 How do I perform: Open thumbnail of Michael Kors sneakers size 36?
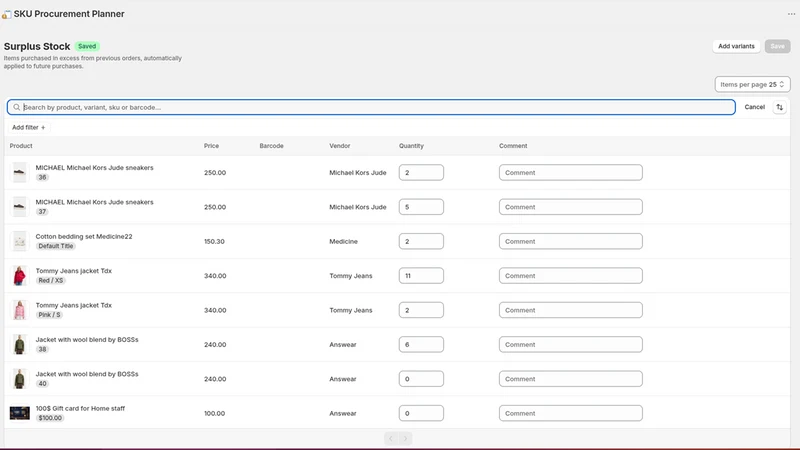(19, 172)
